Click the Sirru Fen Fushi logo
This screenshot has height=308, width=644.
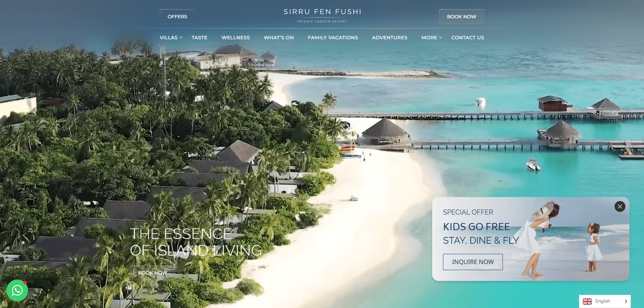[322, 16]
